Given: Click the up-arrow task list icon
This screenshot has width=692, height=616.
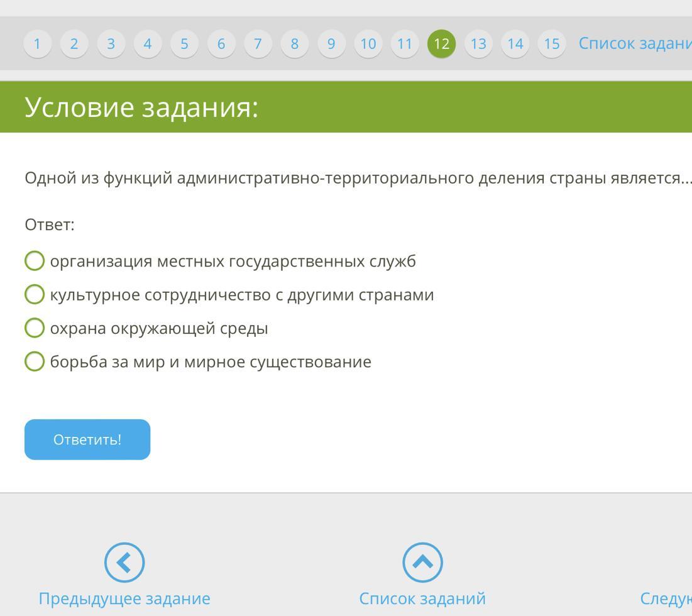Looking at the screenshot, I should (x=422, y=563).
